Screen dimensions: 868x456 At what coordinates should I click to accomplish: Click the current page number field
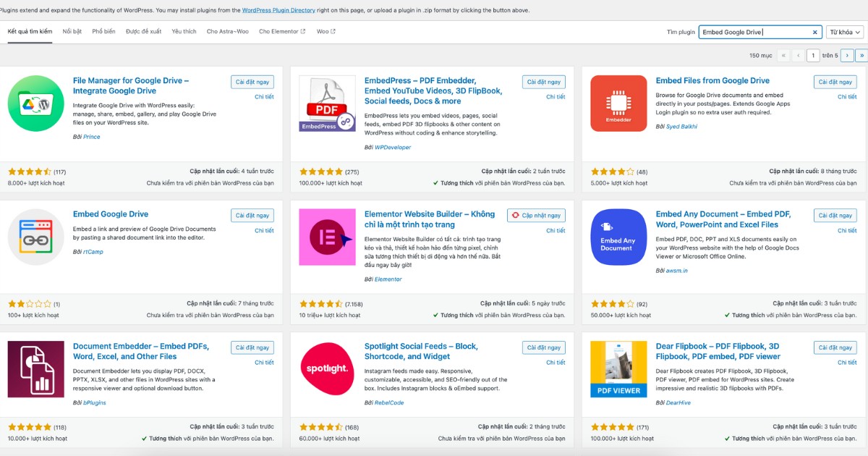pos(814,55)
